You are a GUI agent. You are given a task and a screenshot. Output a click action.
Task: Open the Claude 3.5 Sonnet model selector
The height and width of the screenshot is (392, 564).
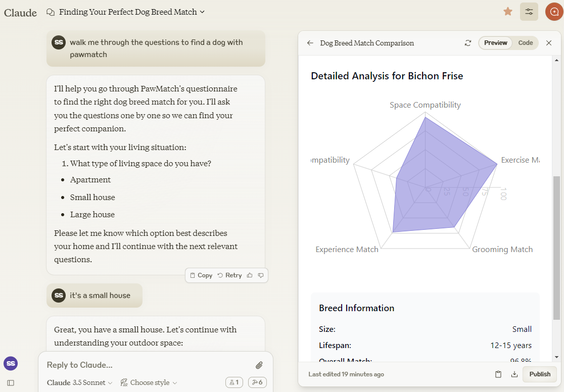pyautogui.click(x=79, y=382)
